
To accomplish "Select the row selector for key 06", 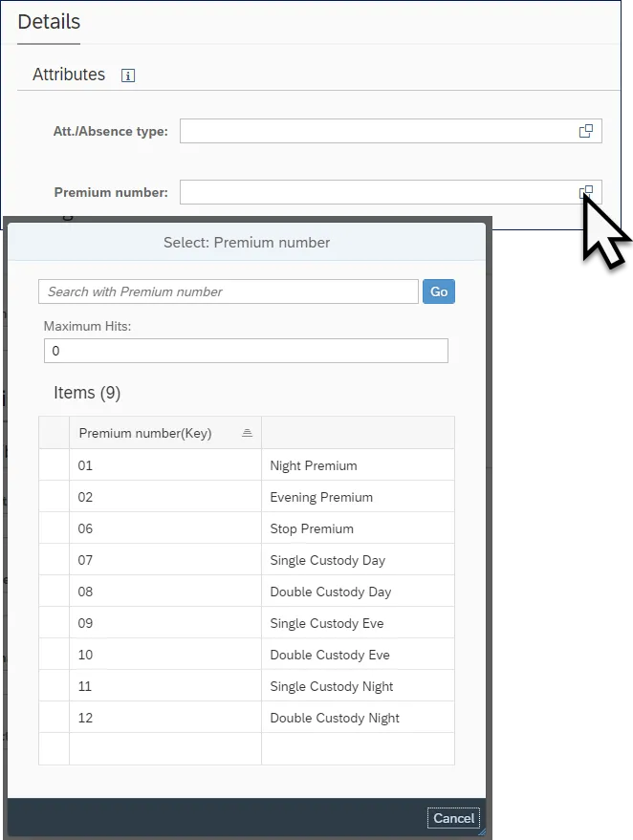I will [55, 528].
